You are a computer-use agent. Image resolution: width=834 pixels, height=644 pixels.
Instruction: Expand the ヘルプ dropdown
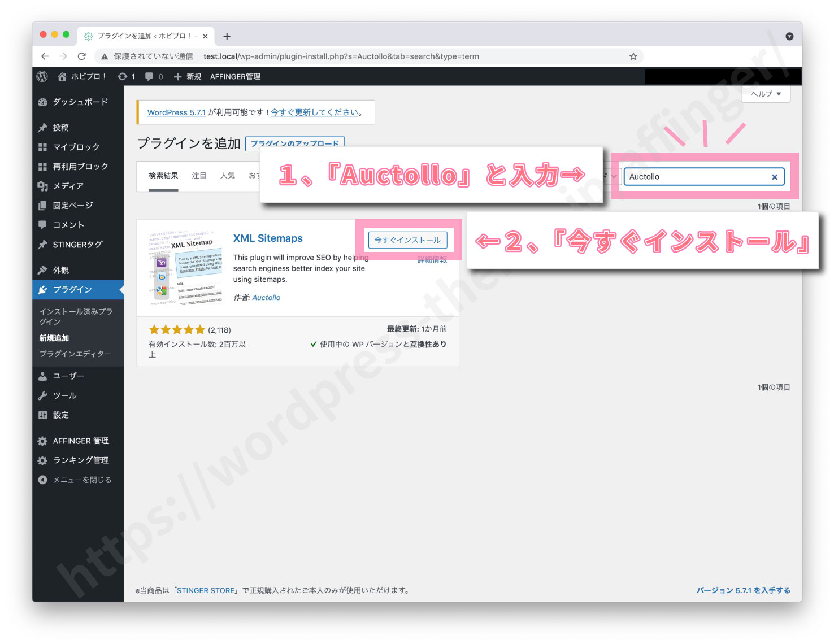coord(766,94)
